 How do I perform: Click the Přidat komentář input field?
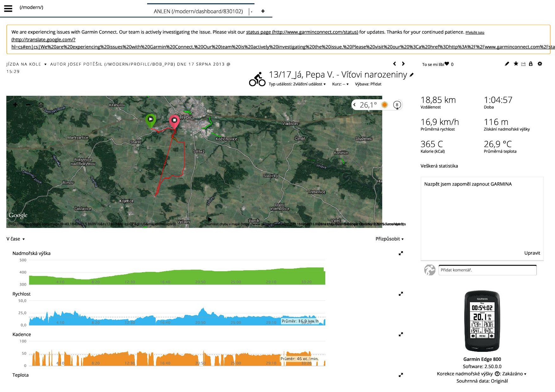point(487,270)
